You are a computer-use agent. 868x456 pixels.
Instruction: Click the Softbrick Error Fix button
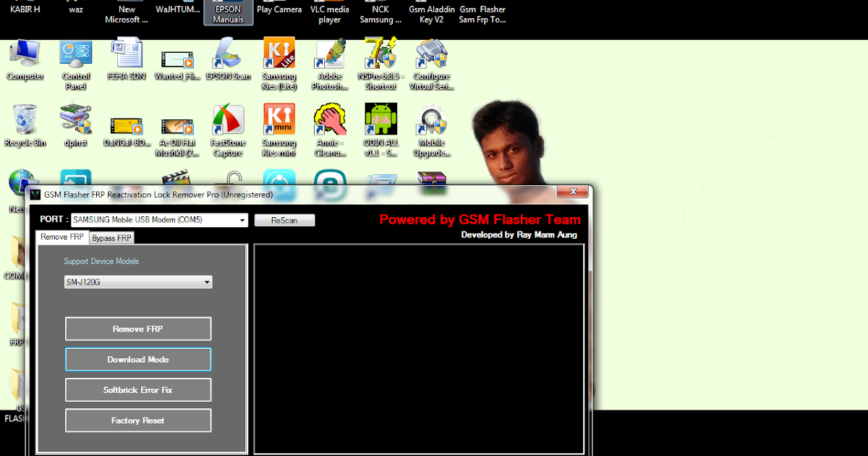click(x=138, y=389)
